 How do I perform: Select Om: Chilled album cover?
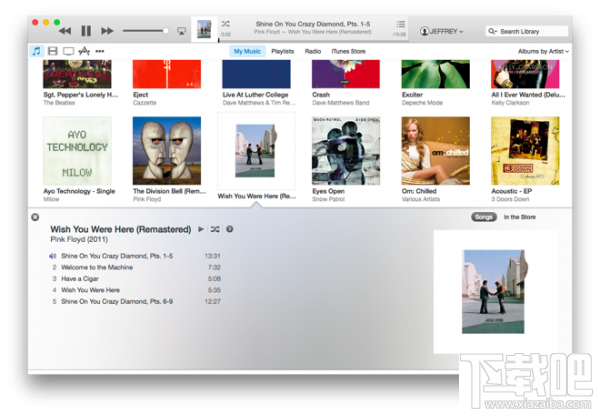435,151
